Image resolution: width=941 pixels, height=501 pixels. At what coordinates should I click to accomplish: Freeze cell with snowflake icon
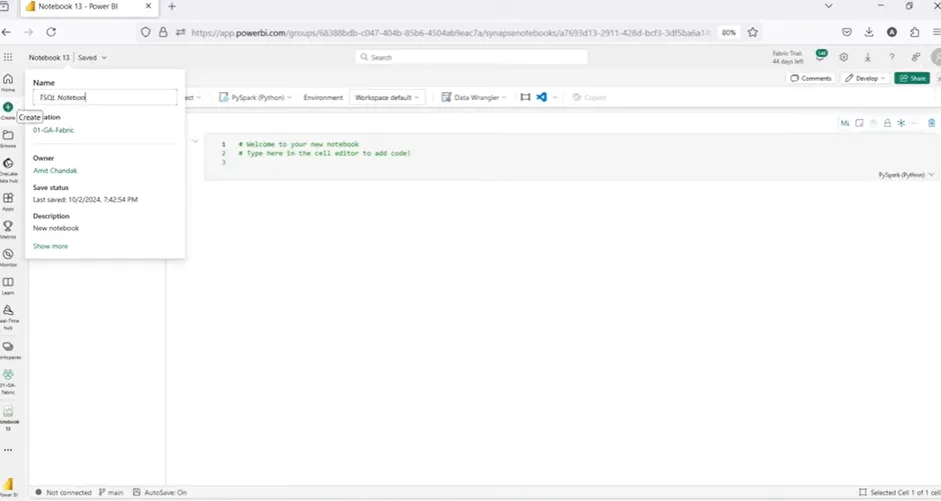pyautogui.click(x=901, y=123)
